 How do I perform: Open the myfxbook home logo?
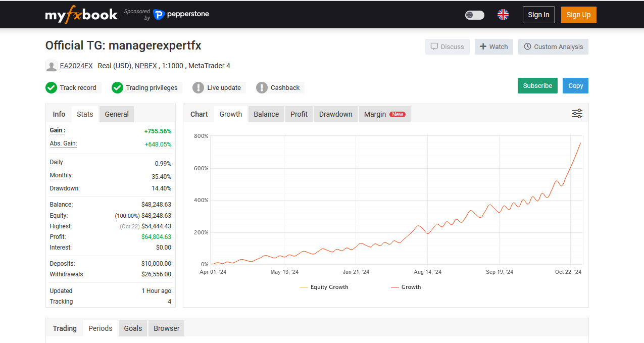click(x=81, y=15)
